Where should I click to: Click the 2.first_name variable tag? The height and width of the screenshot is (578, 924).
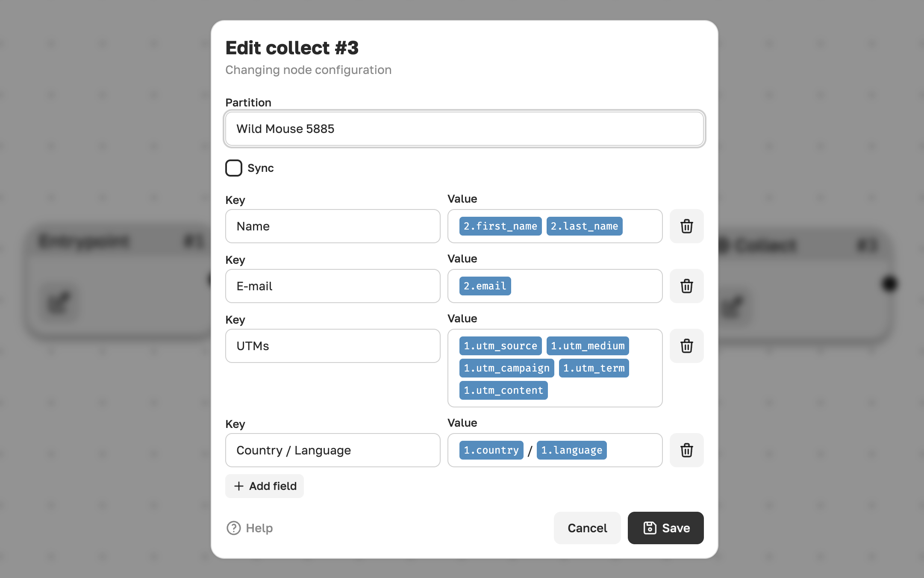coord(500,226)
